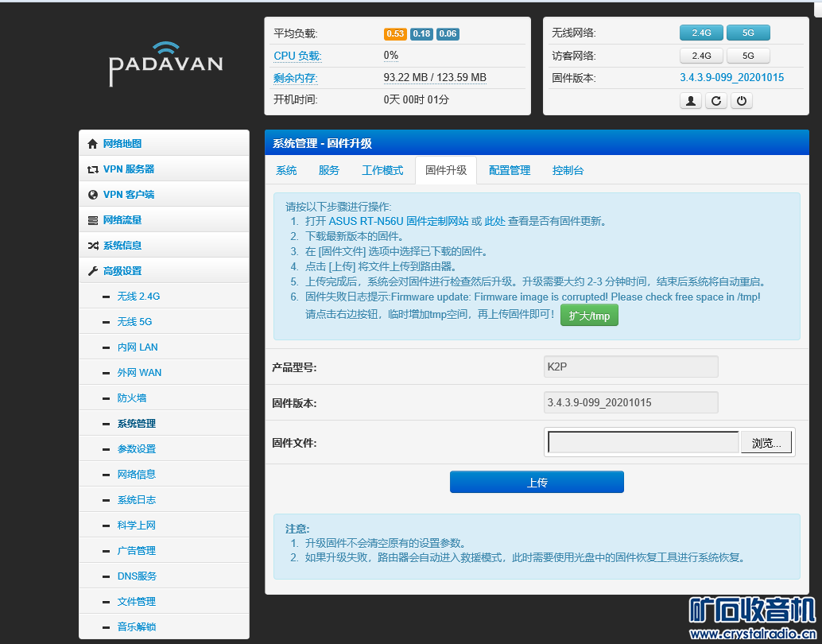Click the 固件文件 input field
The height and width of the screenshot is (644, 822).
pyautogui.click(x=642, y=442)
